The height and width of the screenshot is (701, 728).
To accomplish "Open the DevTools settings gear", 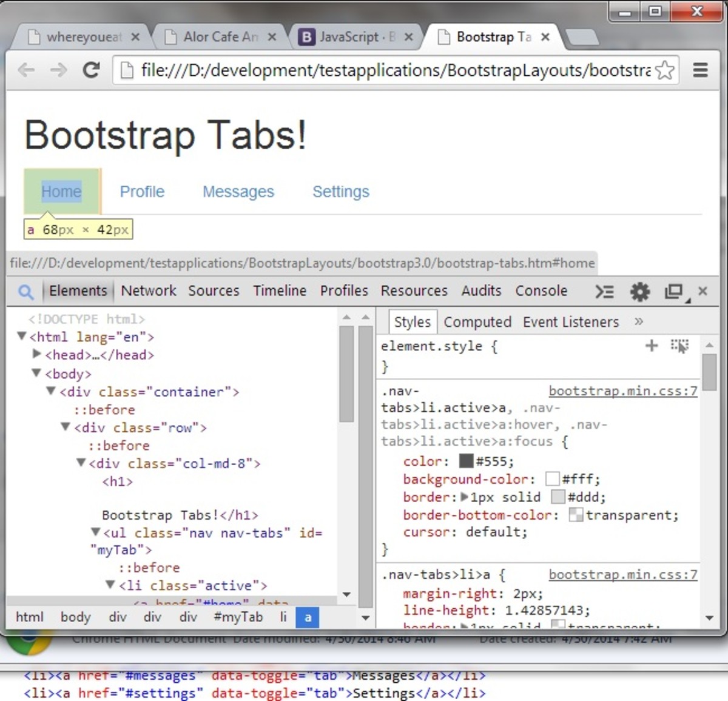I will 639,292.
